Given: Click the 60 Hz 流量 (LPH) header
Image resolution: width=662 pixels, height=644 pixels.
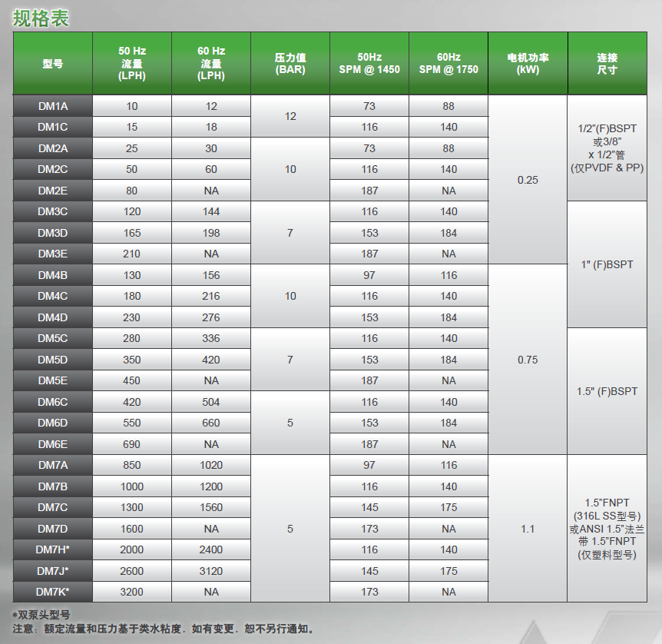Looking at the screenshot, I should tap(211, 63).
